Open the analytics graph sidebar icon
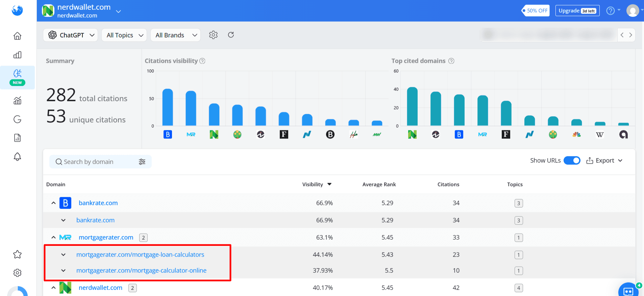644x296 pixels. [x=17, y=101]
